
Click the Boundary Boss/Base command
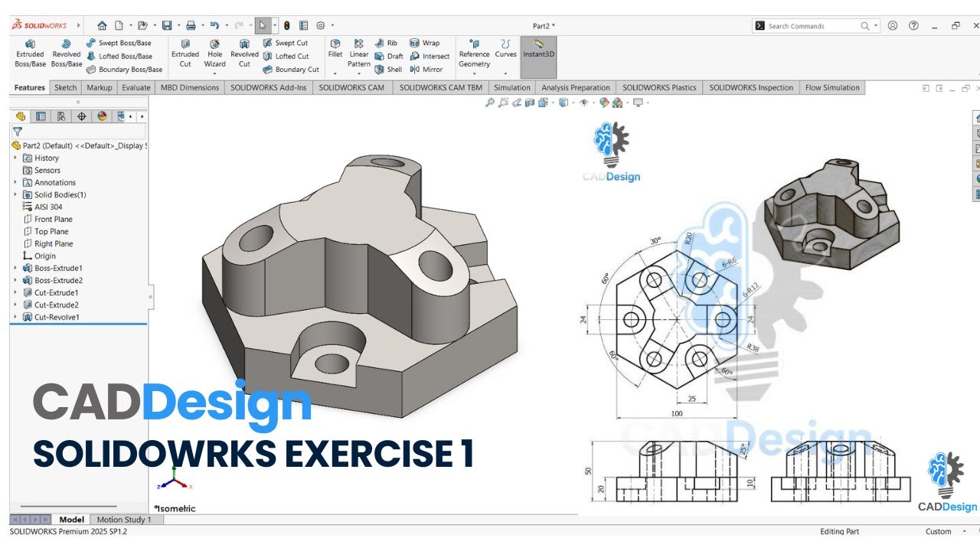(x=124, y=69)
